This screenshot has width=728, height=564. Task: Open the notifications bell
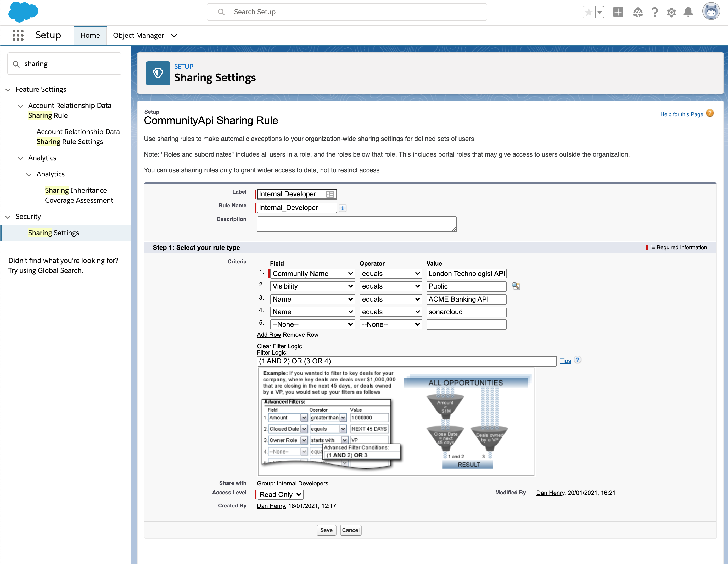point(688,12)
